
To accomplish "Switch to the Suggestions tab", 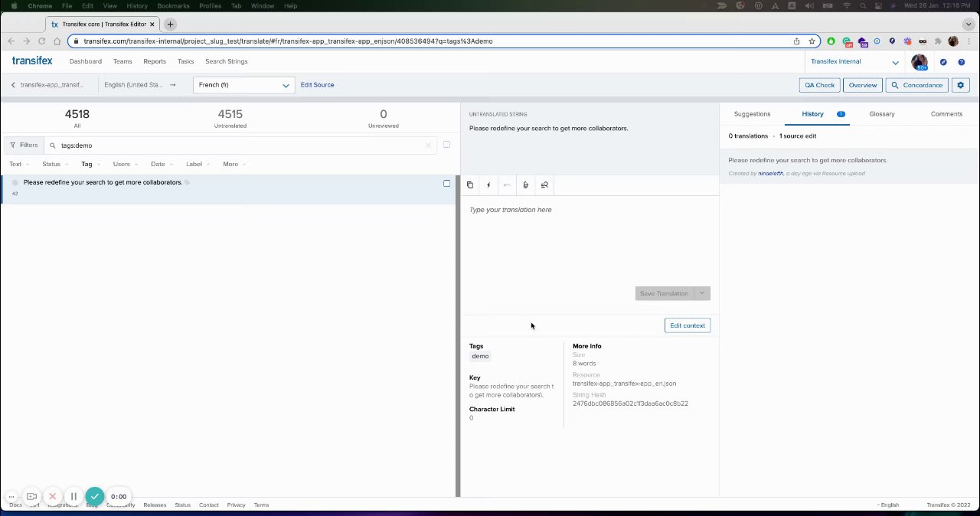I will pos(752,114).
